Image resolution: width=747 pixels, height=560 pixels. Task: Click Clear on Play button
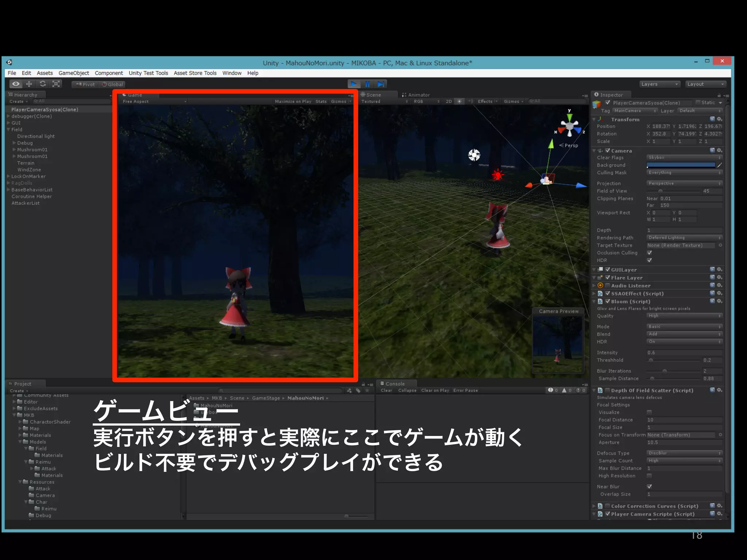pos(435,390)
